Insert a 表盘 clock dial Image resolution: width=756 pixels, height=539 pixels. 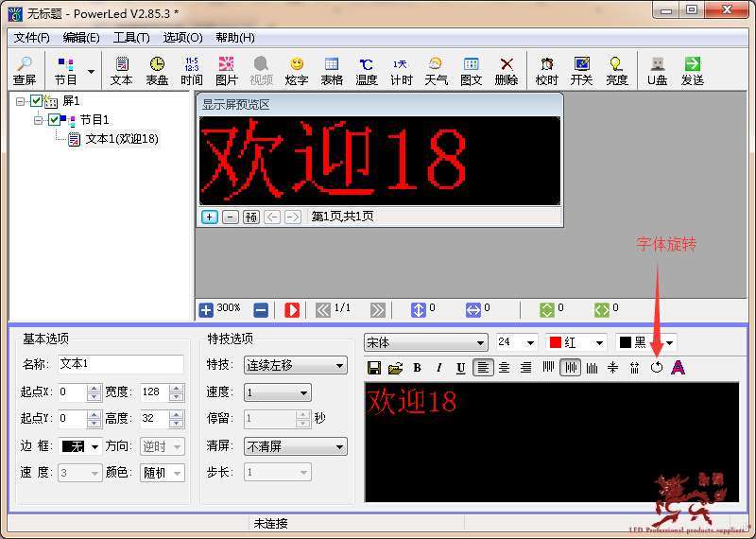pos(157,71)
